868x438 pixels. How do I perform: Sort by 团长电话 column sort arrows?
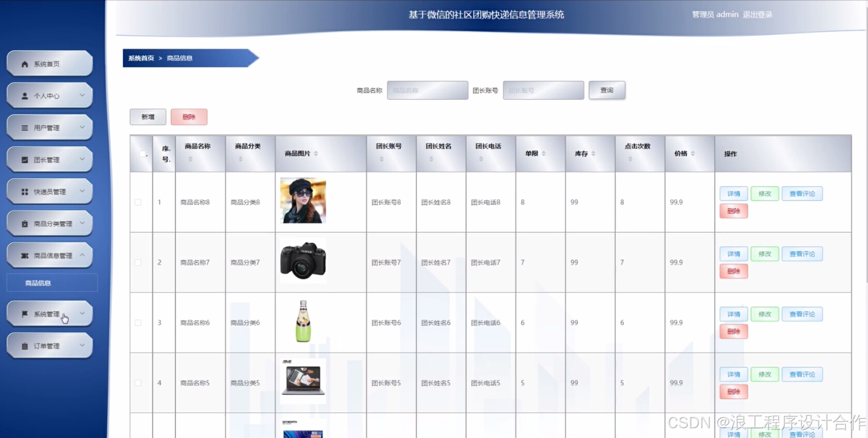(x=481, y=159)
